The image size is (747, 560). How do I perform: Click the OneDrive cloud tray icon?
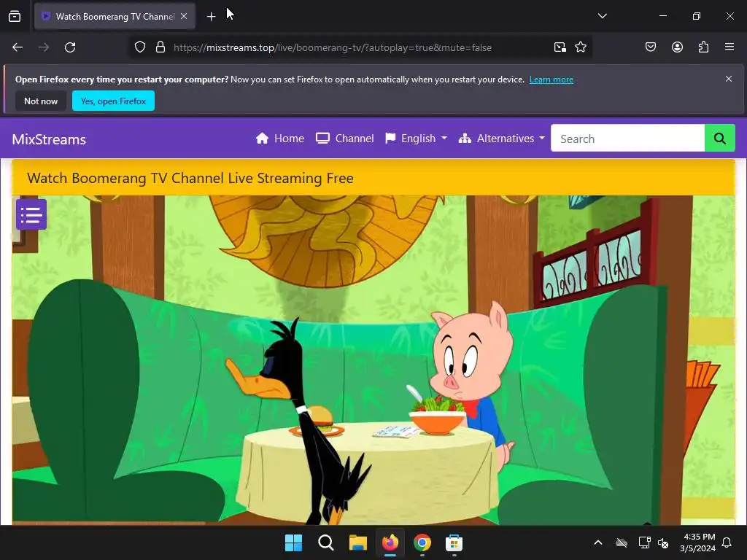pos(622,542)
